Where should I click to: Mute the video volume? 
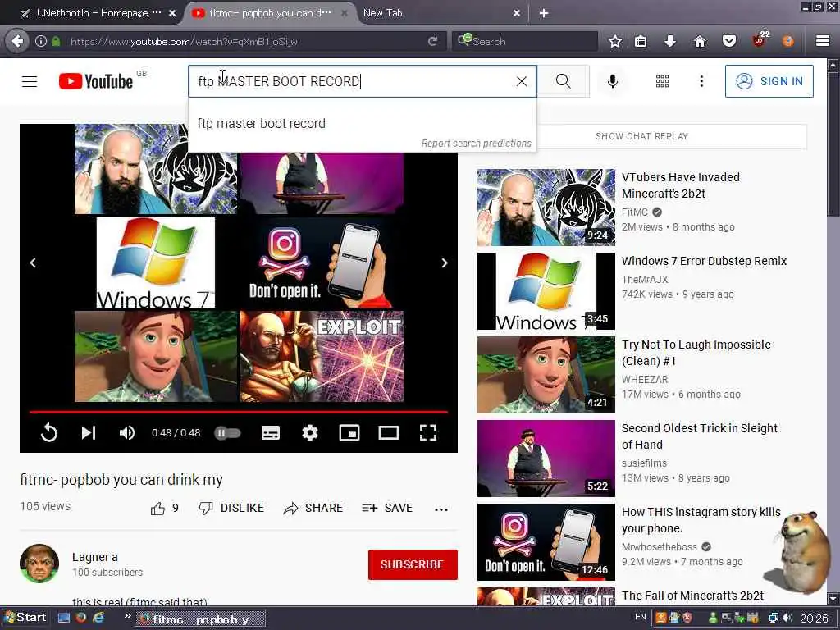pyautogui.click(x=126, y=432)
